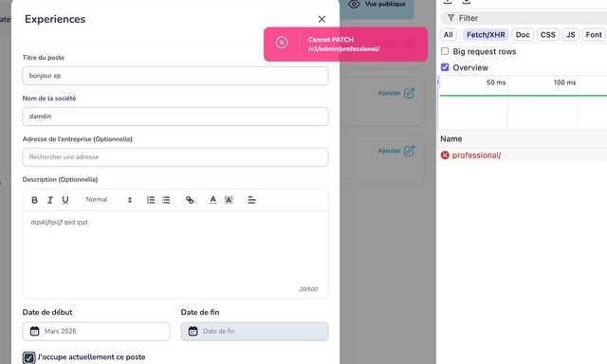Select the All request type filter

click(x=449, y=35)
